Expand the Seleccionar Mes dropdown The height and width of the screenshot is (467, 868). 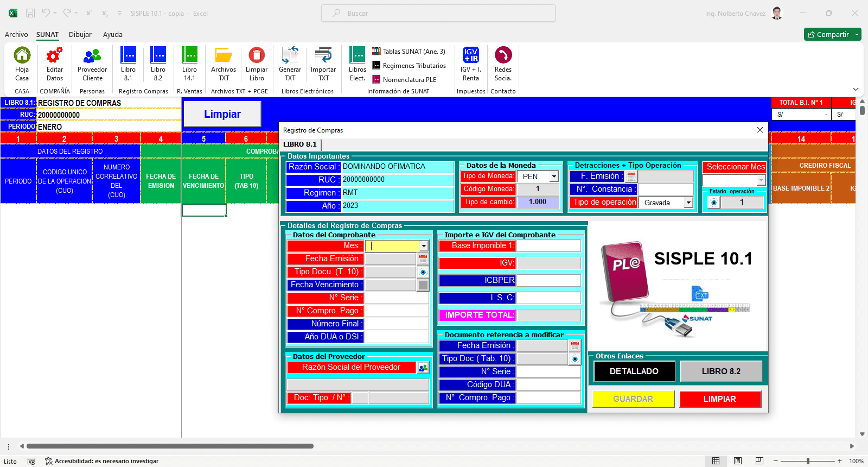761,180
